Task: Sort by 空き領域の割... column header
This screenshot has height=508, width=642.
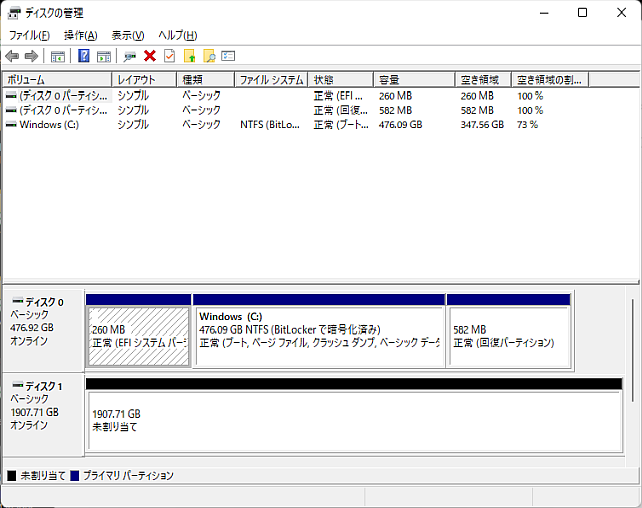Action: coord(550,80)
